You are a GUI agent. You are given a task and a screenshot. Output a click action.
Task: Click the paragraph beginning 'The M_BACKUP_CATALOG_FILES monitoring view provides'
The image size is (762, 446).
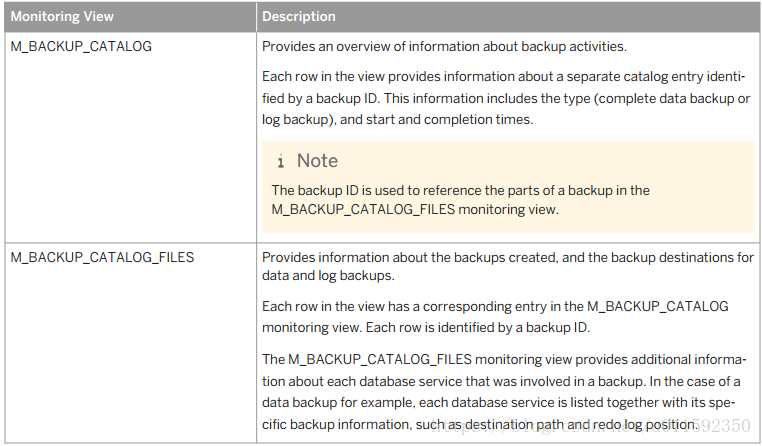[x=503, y=392]
